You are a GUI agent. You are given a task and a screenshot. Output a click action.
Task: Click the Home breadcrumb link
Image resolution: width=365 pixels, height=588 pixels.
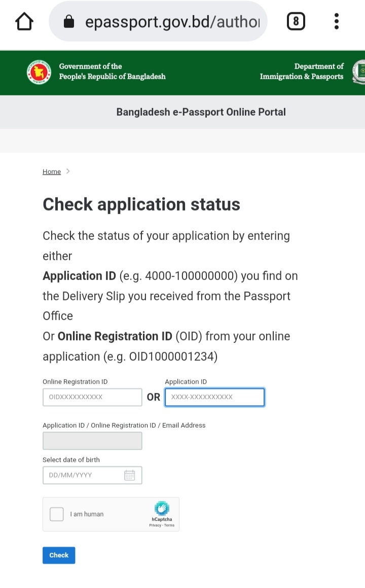point(52,172)
